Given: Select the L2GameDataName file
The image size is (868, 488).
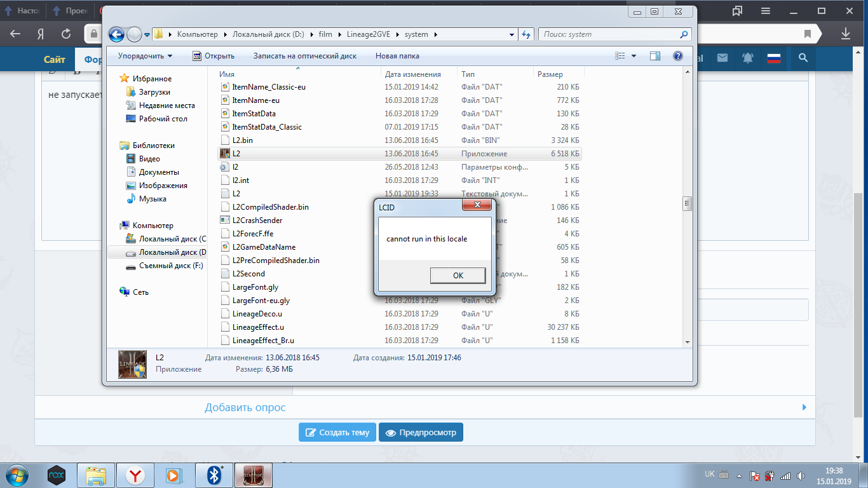Looking at the screenshot, I should click(264, 247).
